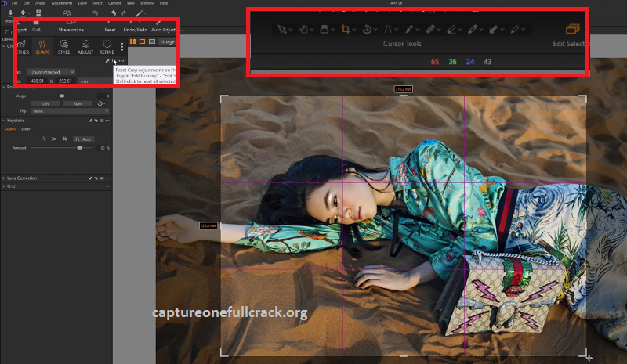Open the Window menu

(x=147, y=3)
